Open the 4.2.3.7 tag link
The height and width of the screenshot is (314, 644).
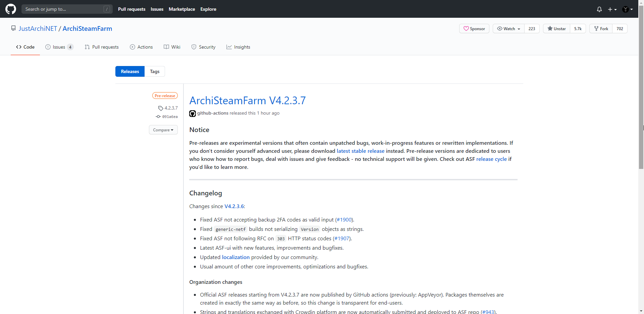click(x=168, y=108)
